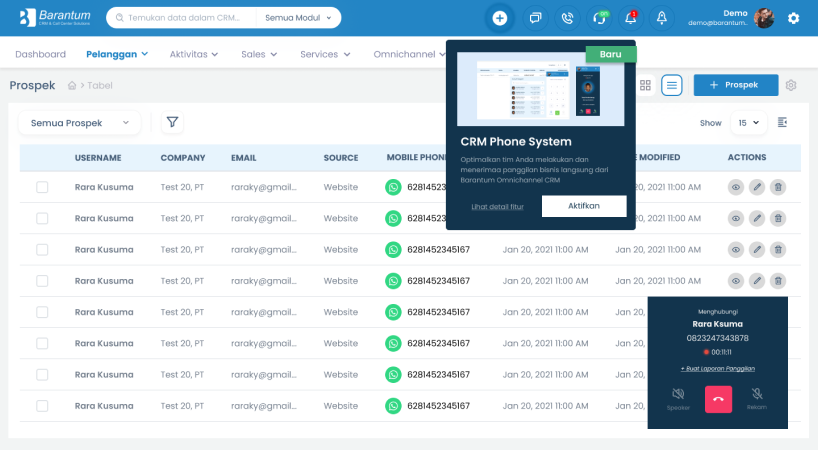
Task: Sort by the USERNAME column header
Action: 98,158
